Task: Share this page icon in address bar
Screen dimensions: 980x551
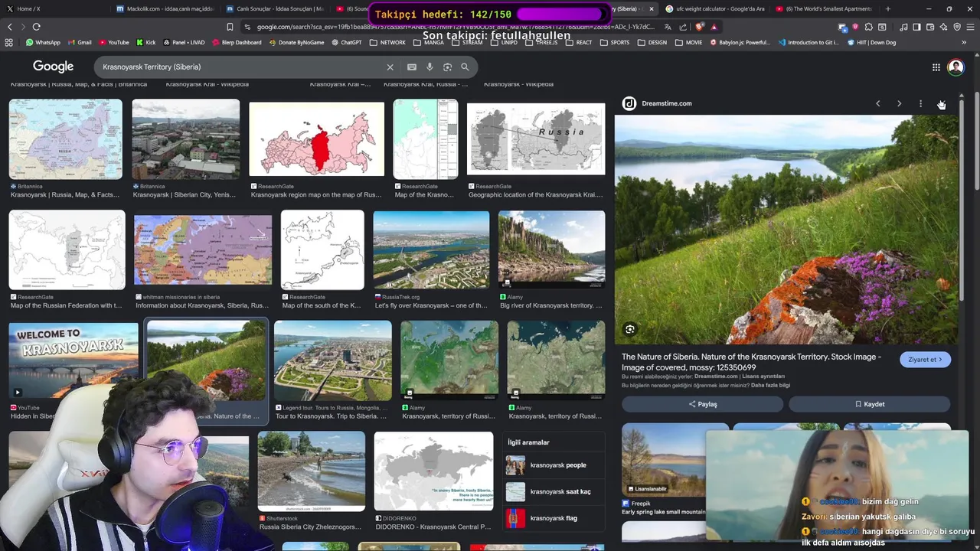Action: 683,27
